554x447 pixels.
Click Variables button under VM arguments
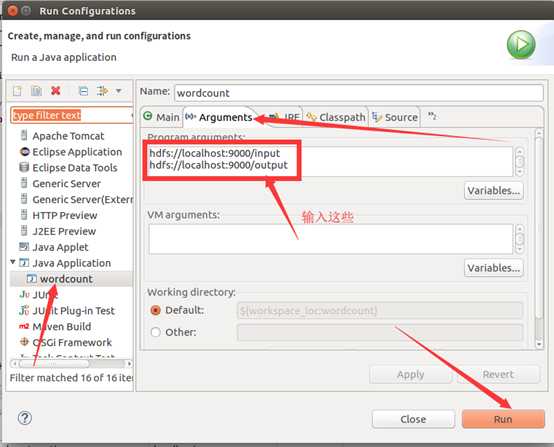tap(494, 268)
